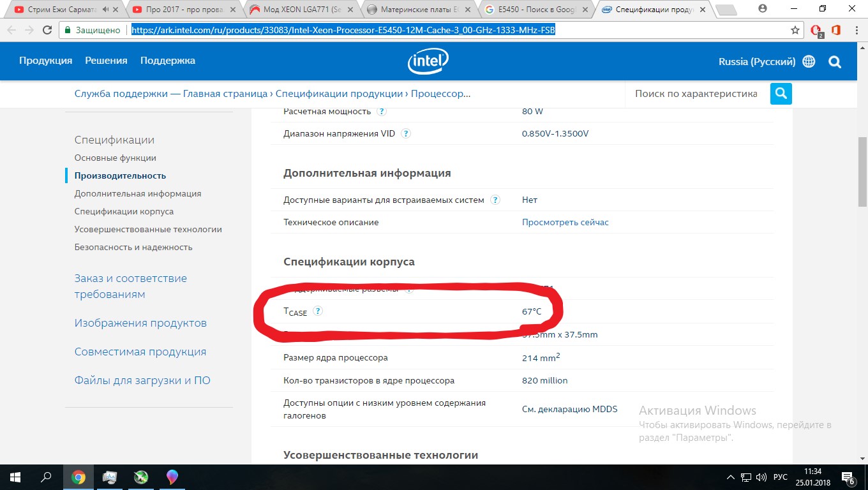This screenshot has width=868, height=490.
Task: Open a new browser tab
Action: (726, 10)
